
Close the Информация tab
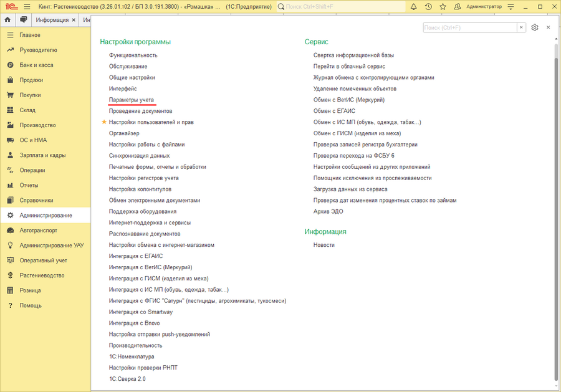74,20
